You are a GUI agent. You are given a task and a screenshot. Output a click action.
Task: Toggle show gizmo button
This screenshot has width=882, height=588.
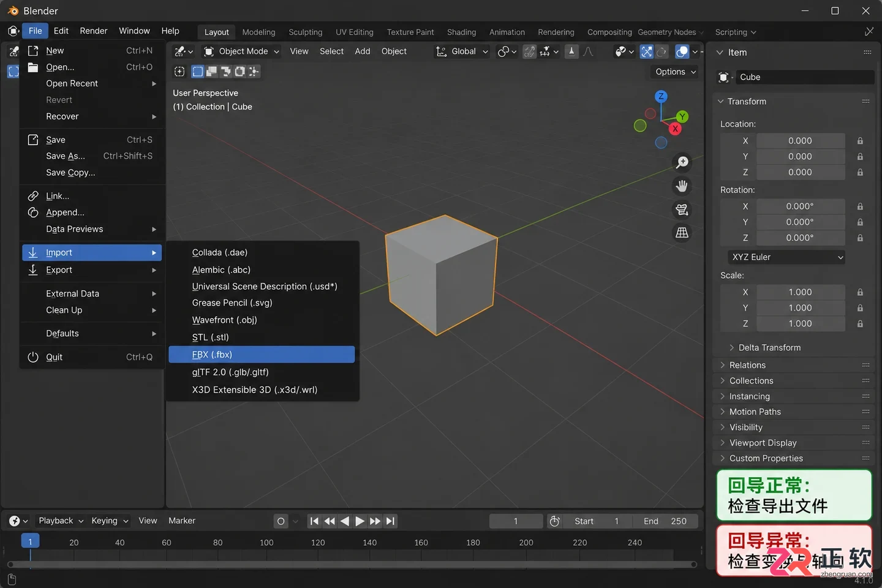point(647,51)
